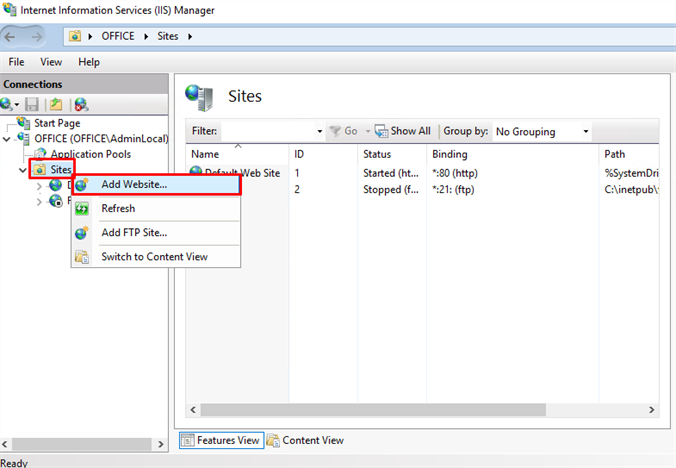Switch to the Features View tab
676x468 pixels.
[x=222, y=440]
